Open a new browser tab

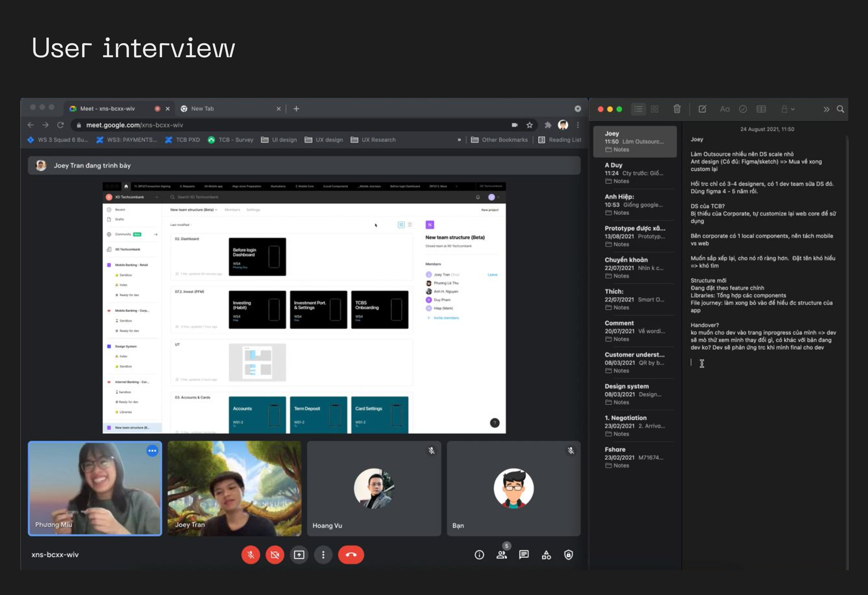coord(296,109)
